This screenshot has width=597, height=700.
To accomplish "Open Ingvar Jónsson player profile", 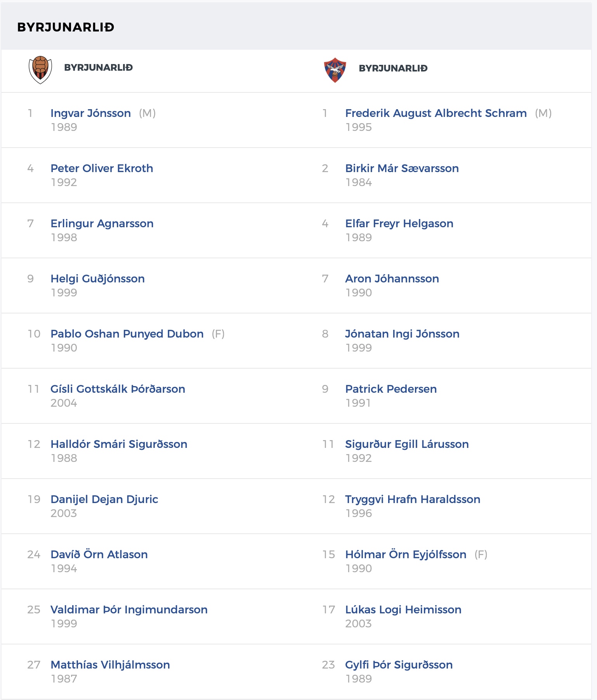I will click(x=91, y=113).
